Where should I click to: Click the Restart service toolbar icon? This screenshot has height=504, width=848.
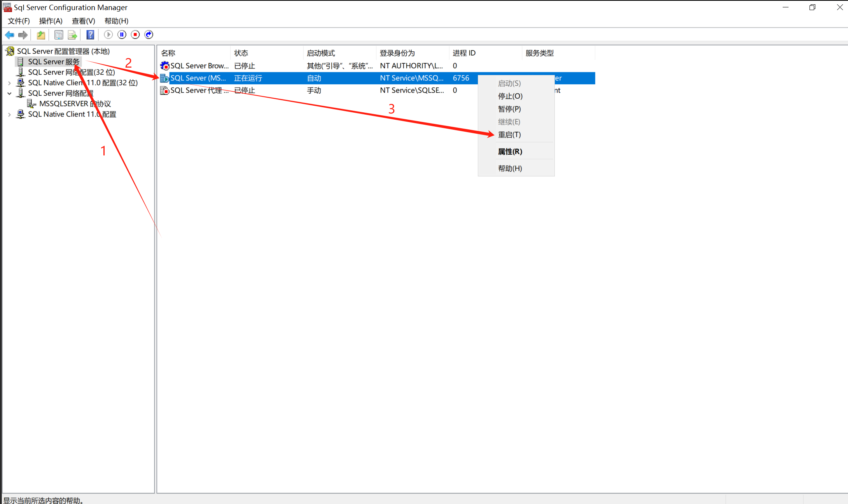(x=149, y=35)
